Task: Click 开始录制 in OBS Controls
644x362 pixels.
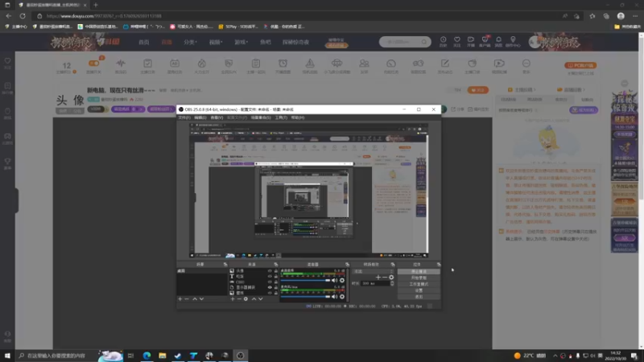Action: coord(419,278)
